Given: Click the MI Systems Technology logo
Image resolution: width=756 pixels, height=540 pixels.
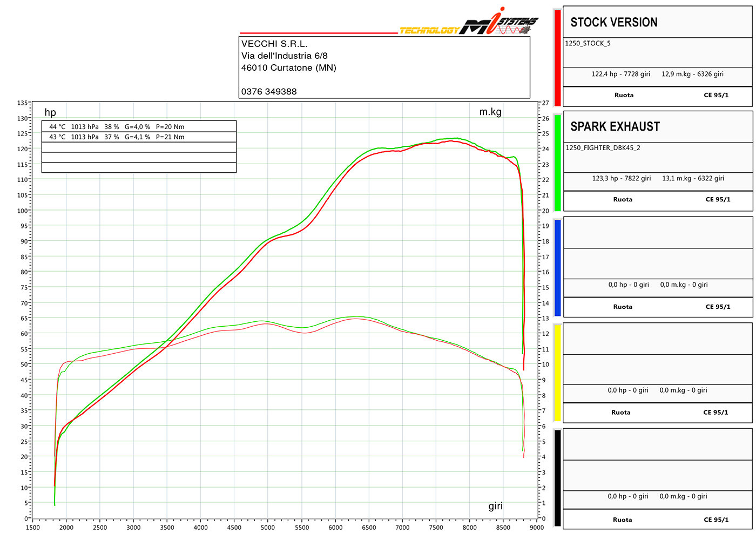Looking at the screenshot, I should pos(469,23).
